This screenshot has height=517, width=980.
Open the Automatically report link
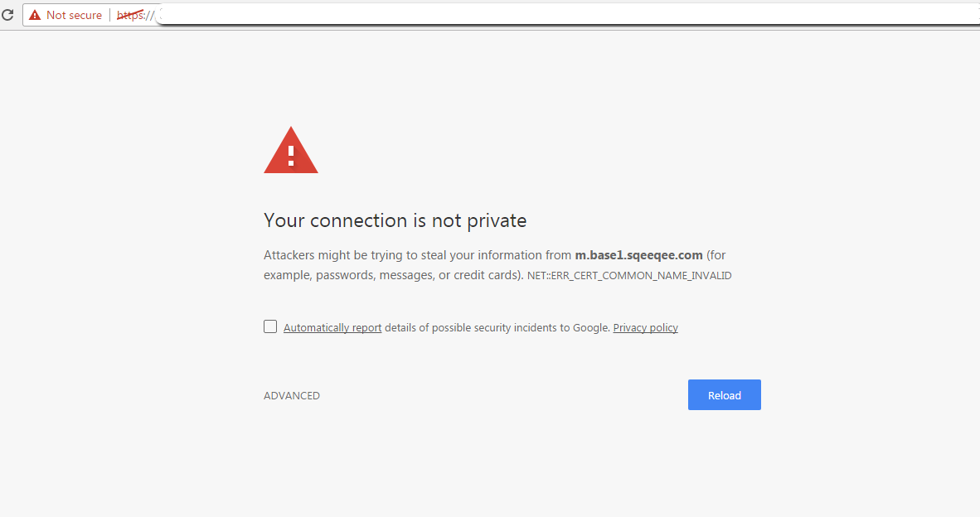click(332, 328)
